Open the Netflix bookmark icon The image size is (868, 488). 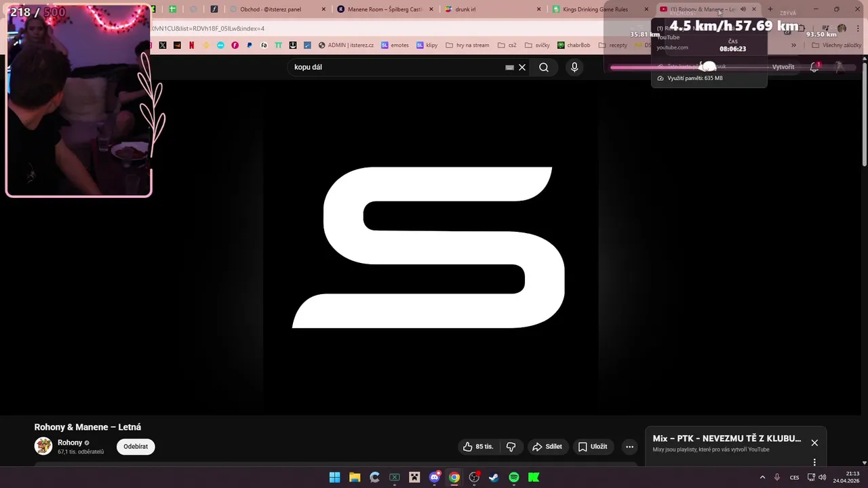192,45
